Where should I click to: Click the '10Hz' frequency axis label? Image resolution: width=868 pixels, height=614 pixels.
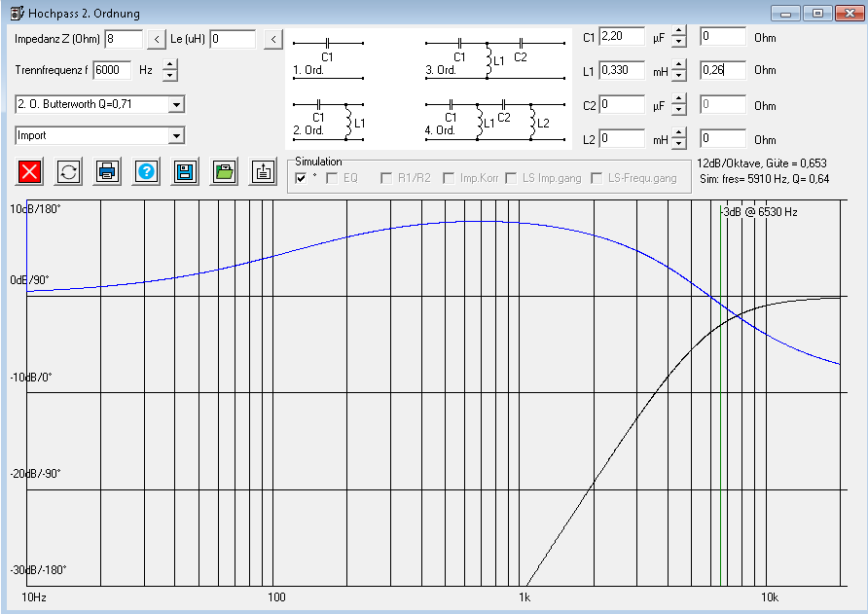(34, 597)
